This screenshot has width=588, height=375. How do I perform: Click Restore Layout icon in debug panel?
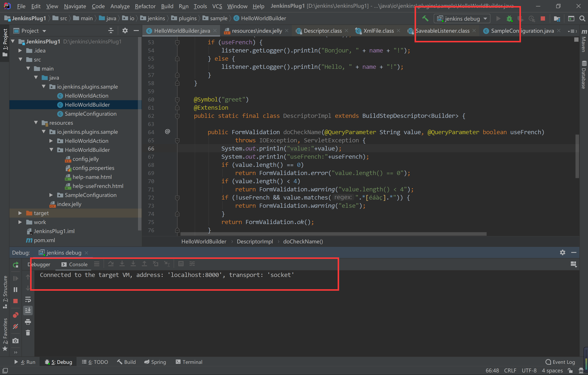coord(574,264)
